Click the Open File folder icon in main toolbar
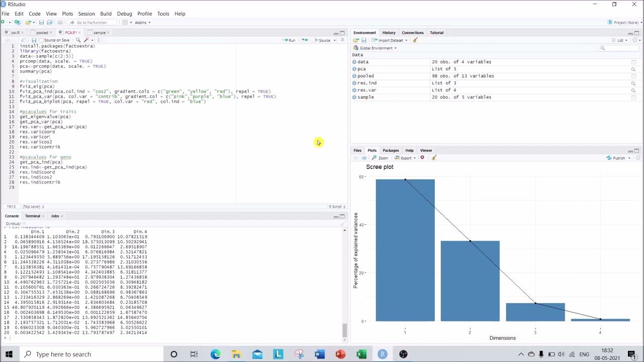 click(x=28, y=22)
